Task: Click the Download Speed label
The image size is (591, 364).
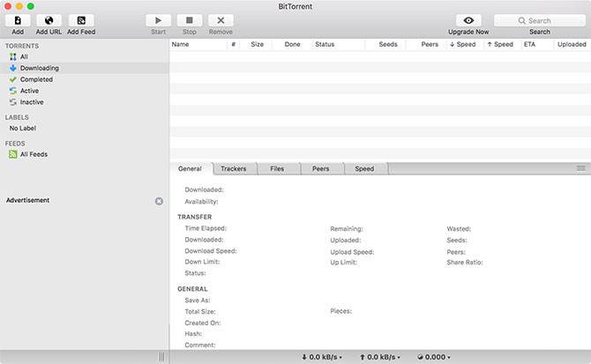Action: tap(211, 251)
